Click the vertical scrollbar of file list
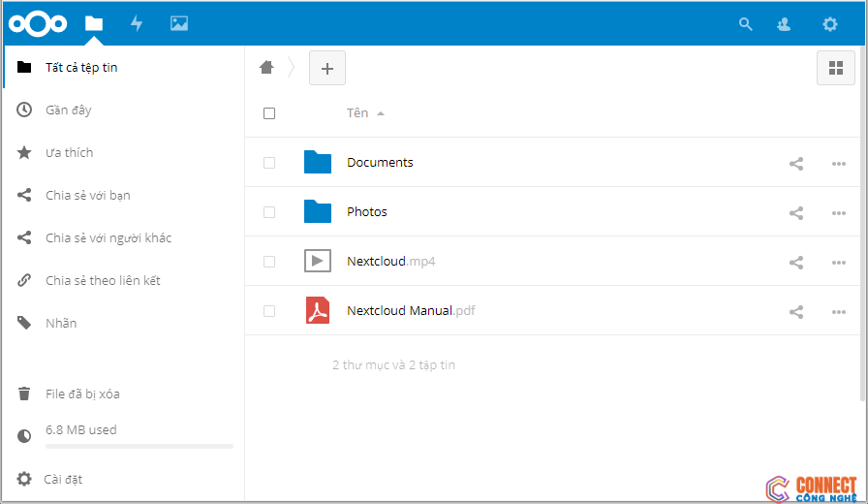The height and width of the screenshot is (504, 868). pos(862,223)
